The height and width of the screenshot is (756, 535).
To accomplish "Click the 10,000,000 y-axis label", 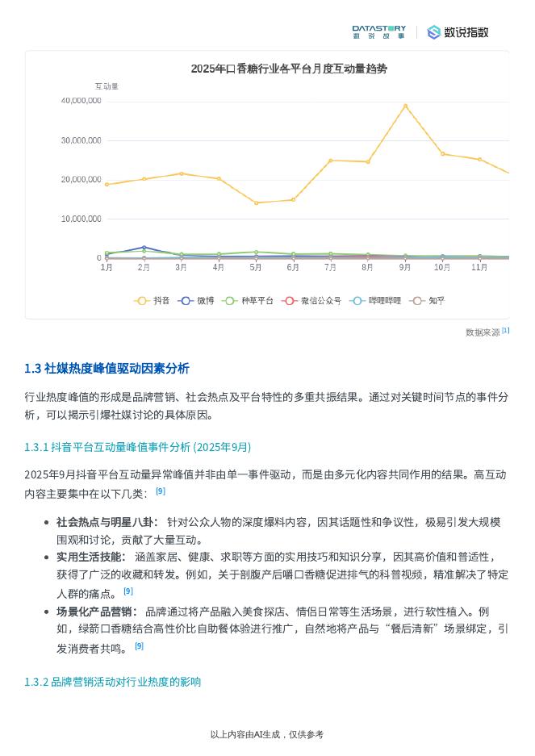I will [81, 219].
